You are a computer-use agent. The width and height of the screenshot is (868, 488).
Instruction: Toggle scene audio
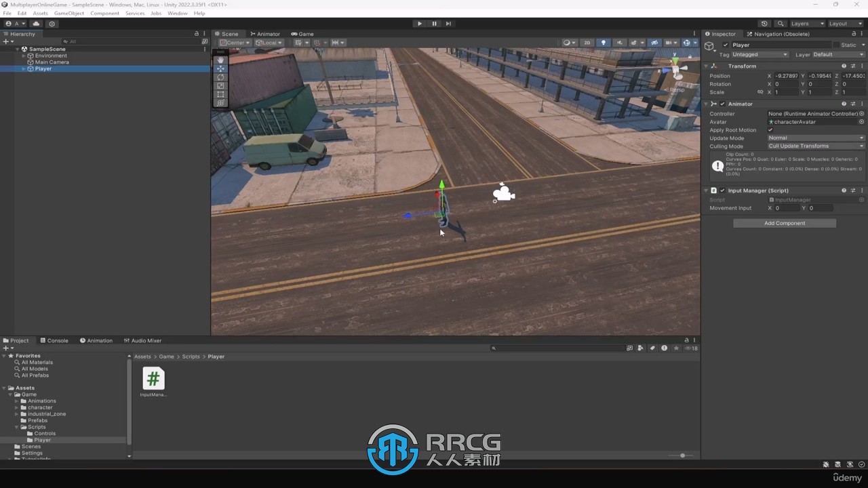click(x=619, y=43)
